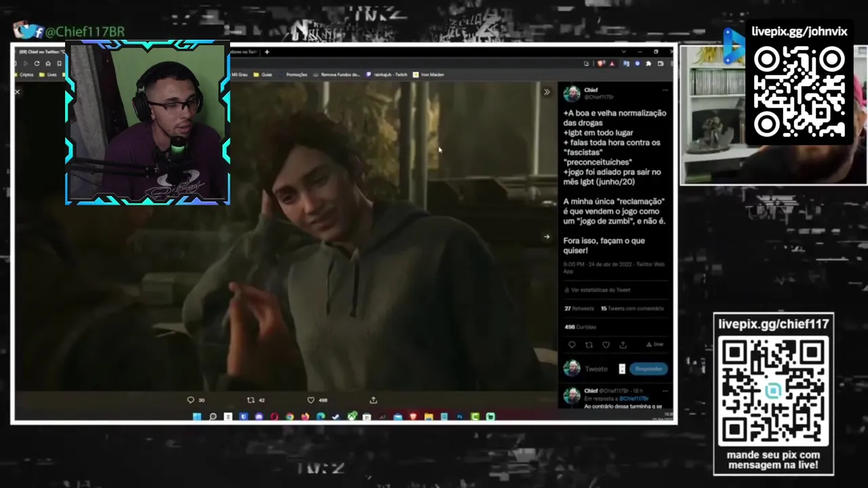Close the tweet image viewer with X
The width and height of the screenshot is (868, 488).
pos(18,91)
